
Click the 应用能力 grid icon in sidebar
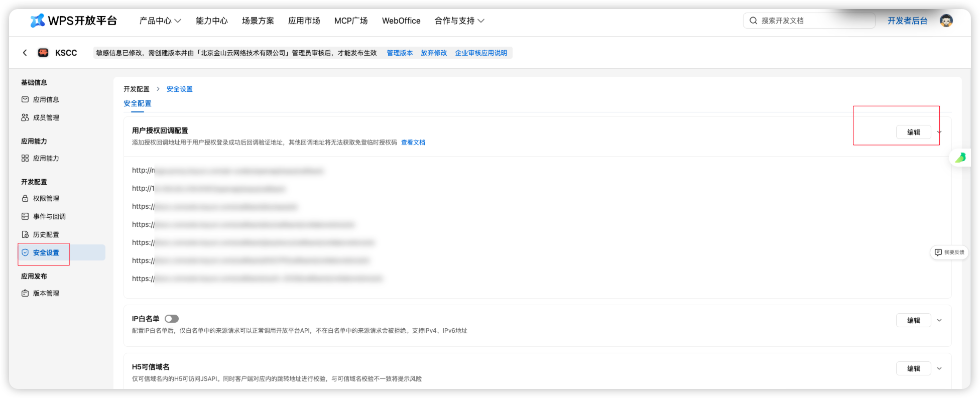[25, 158]
